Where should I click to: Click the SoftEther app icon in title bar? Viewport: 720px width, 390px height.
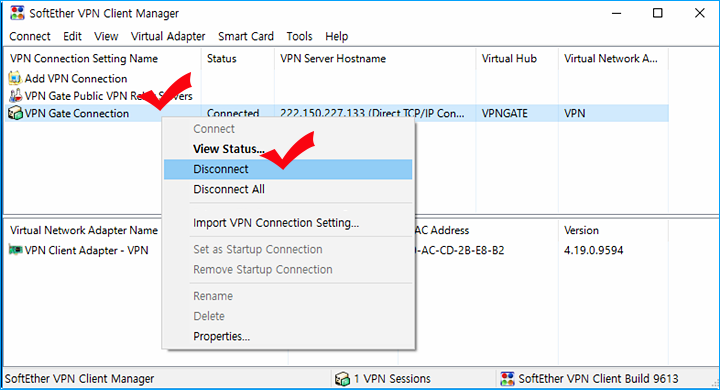(x=17, y=13)
